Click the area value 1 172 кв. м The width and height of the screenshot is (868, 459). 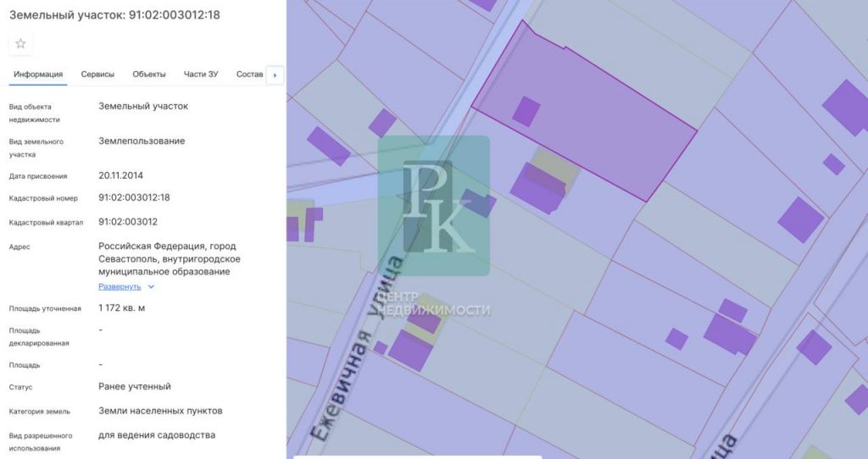pyautogui.click(x=121, y=307)
